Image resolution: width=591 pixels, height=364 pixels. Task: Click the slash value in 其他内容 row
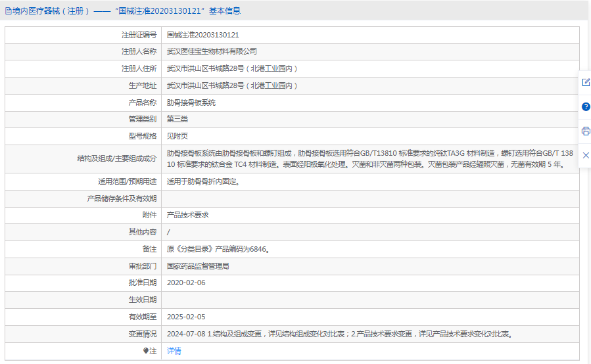point(168,232)
